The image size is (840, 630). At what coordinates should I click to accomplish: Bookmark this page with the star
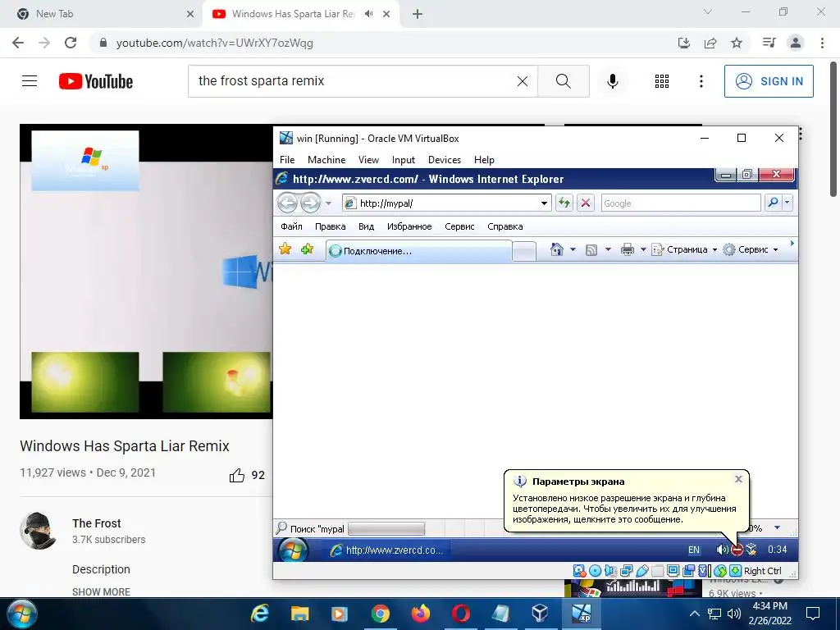click(x=737, y=43)
